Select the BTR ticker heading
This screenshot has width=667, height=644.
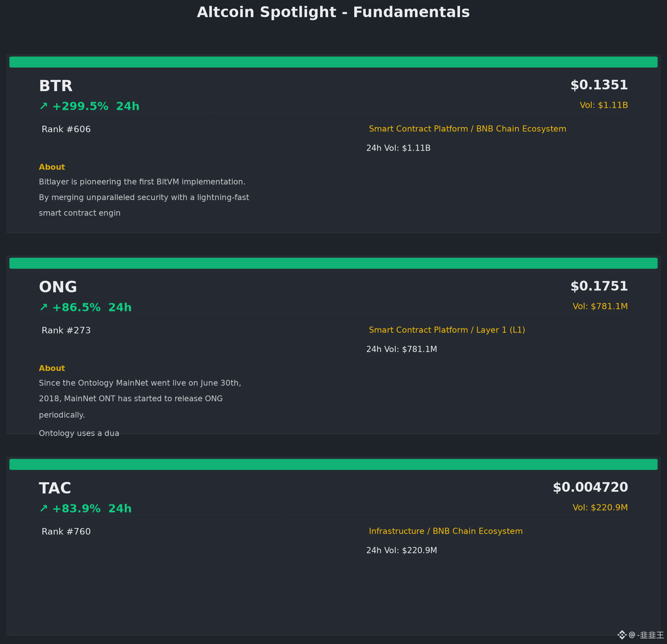pyautogui.click(x=56, y=86)
